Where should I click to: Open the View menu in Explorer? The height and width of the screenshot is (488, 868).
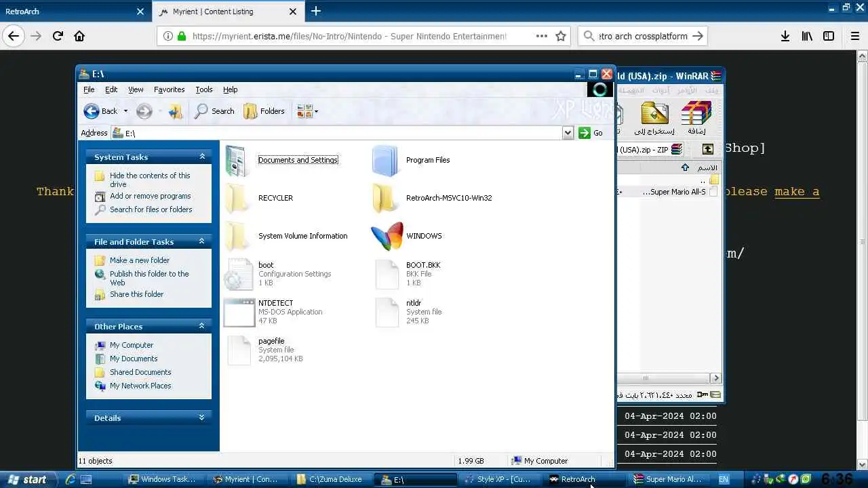[136, 89]
